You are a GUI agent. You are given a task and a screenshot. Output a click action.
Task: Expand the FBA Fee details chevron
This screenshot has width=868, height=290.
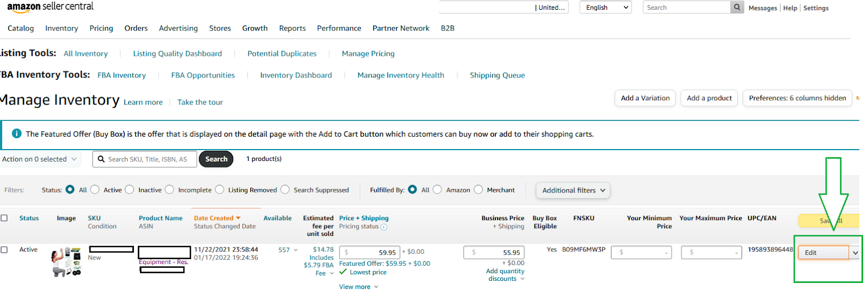(331, 273)
